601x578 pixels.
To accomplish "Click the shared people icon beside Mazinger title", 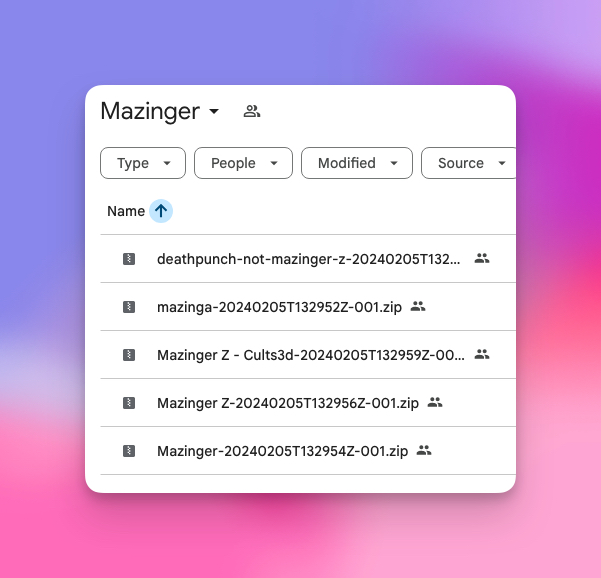I will point(252,112).
